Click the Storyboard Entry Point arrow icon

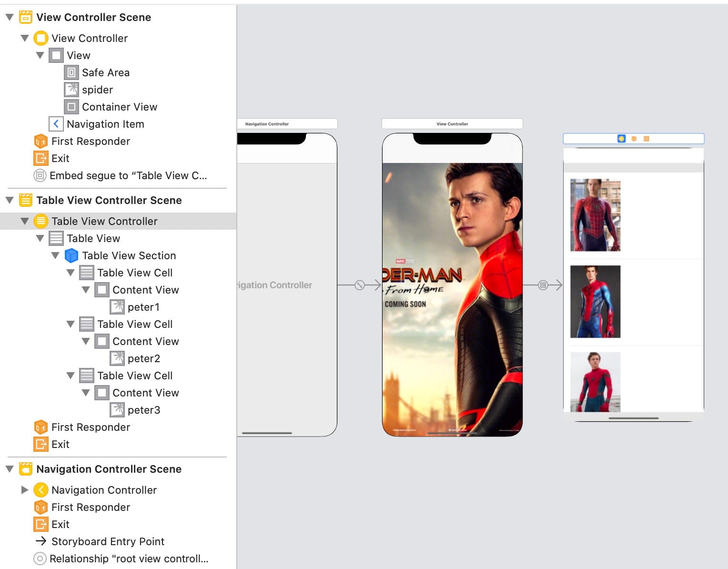click(41, 541)
